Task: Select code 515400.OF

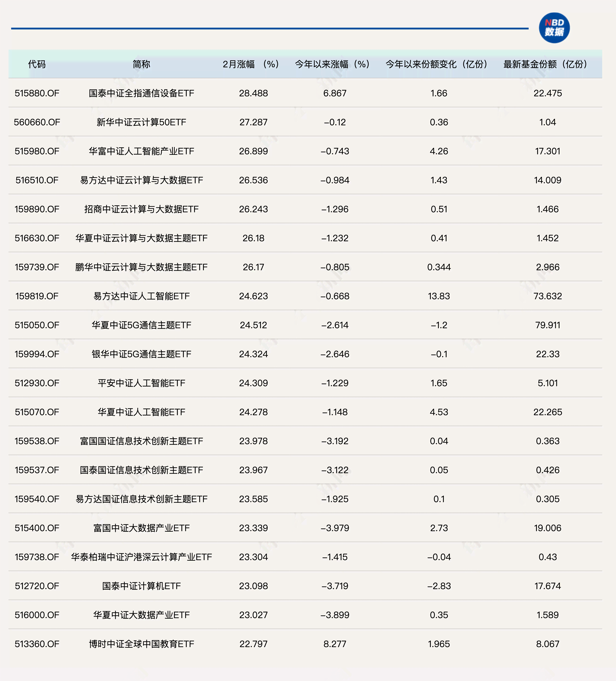Action: pyautogui.click(x=37, y=528)
